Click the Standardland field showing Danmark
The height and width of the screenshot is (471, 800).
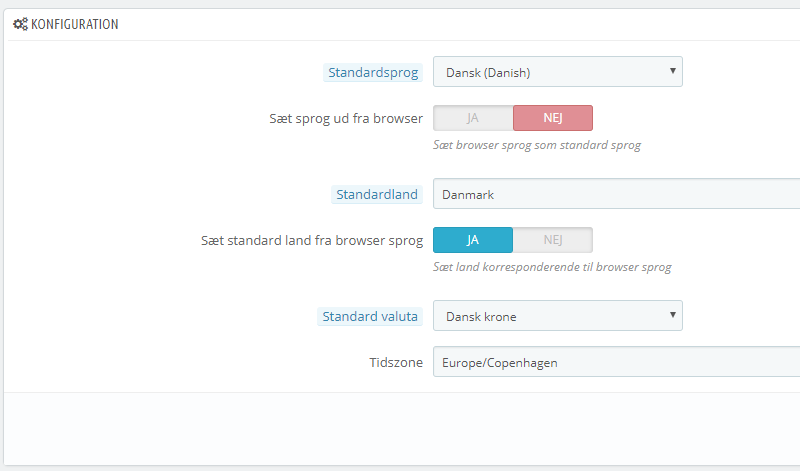[615, 195]
